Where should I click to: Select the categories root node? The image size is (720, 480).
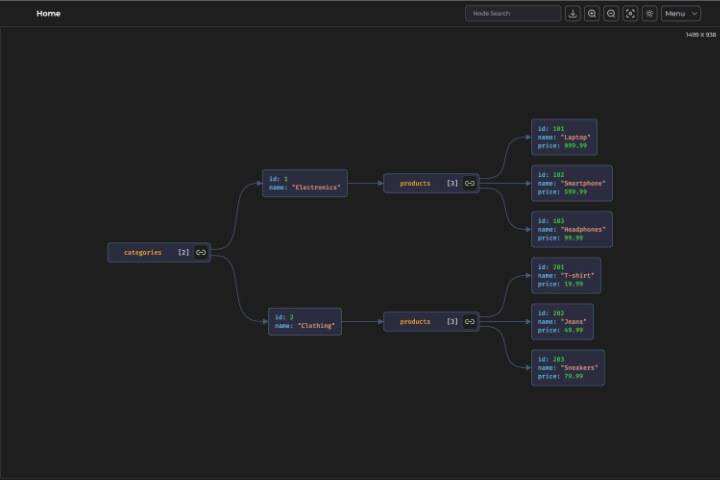click(143, 253)
